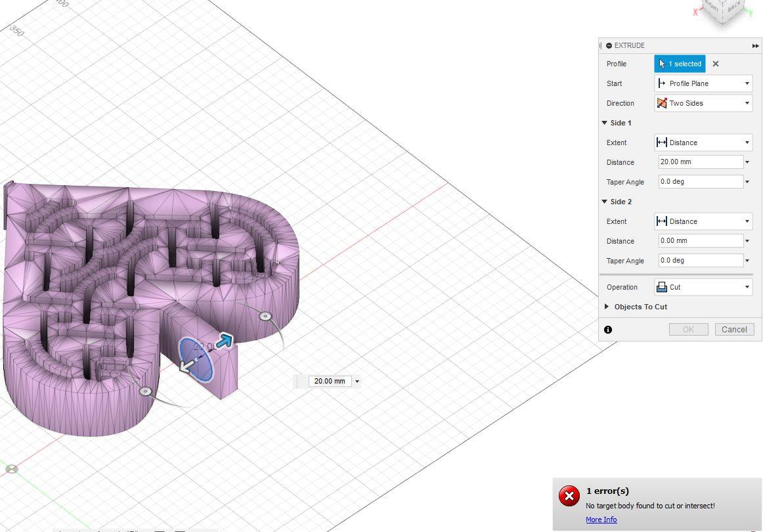Screen dimensions: 763x532
Task: Minimize the Extrude dialog with the circle icon
Action: click(x=609, y=46)
